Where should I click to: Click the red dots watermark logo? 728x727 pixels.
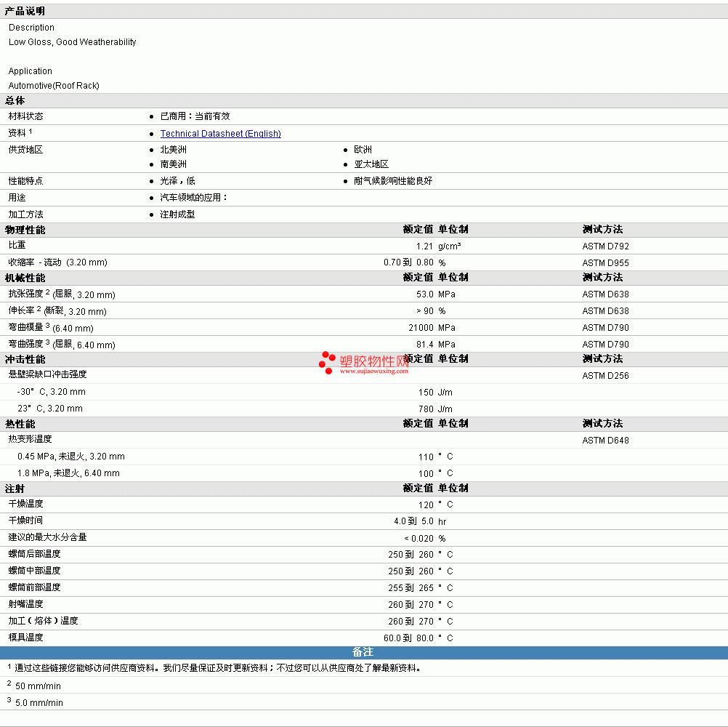[x=326, y=362]
